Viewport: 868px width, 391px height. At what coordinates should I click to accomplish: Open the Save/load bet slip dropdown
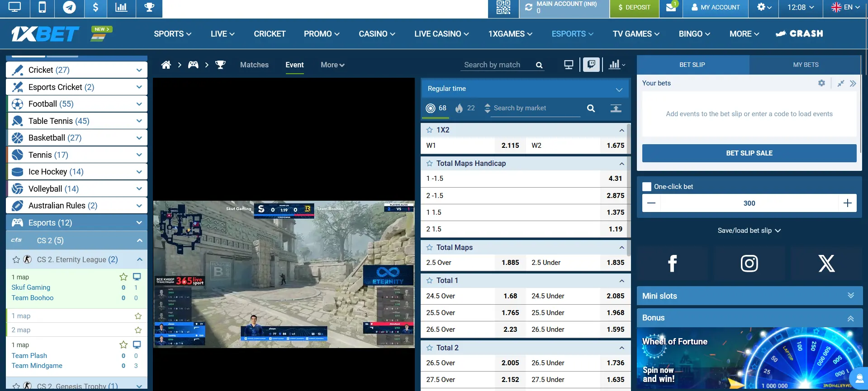(749, 231)
